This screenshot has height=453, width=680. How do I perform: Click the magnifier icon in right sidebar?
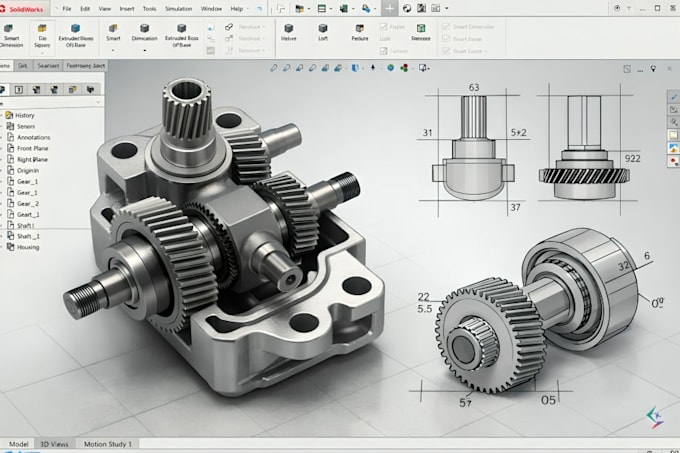click(x=673, y=122)
